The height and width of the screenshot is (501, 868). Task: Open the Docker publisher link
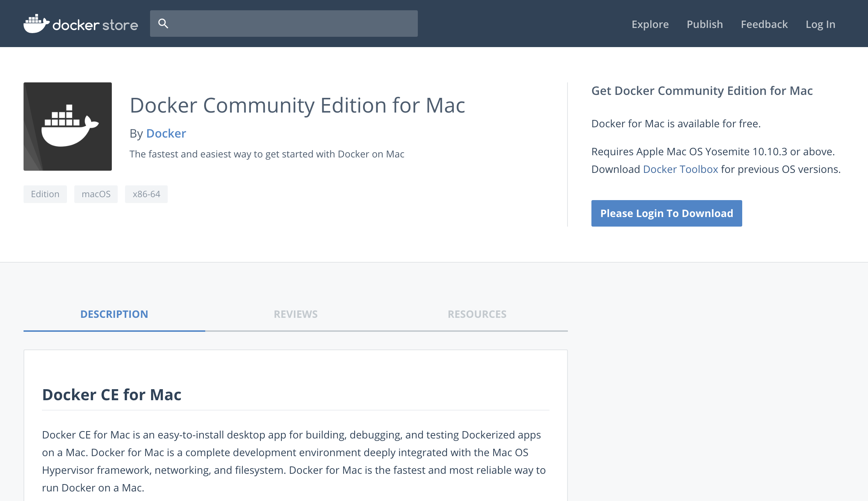click(x=166, y=133)
